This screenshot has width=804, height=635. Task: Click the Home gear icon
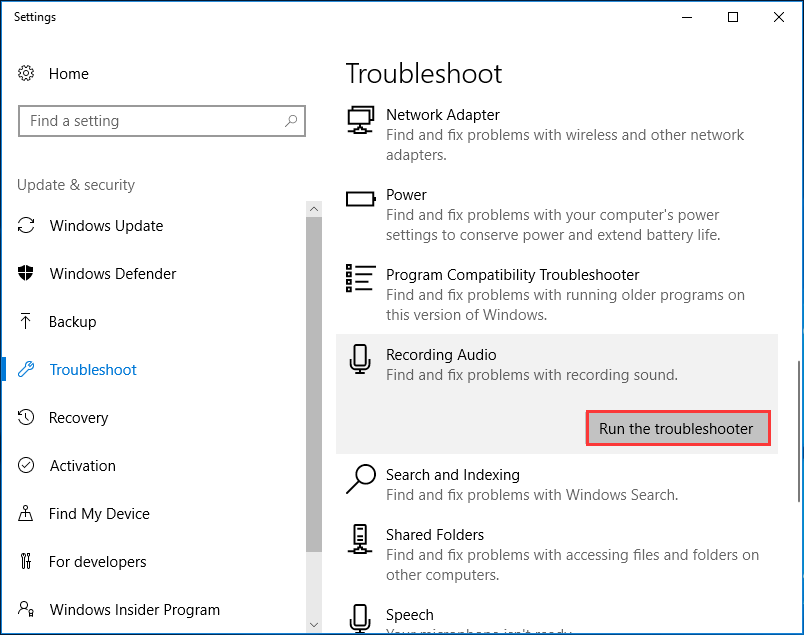pyautogui.click(x=28, y=73)
